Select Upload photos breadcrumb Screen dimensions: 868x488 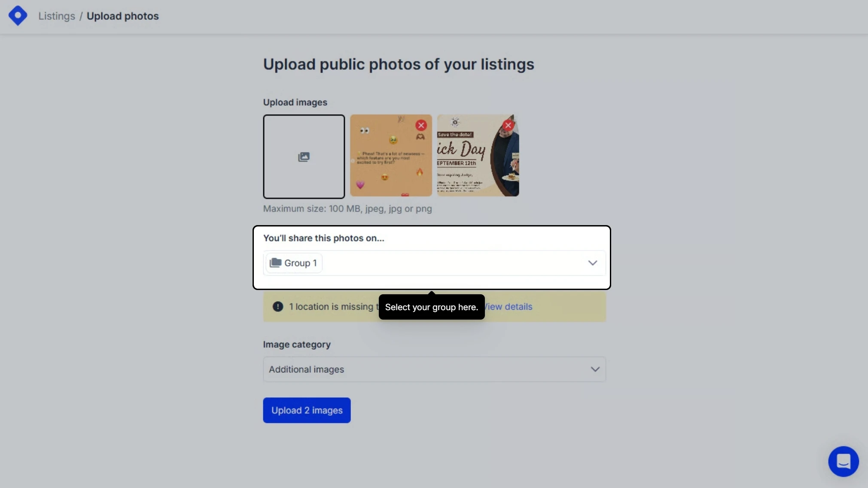point(122,16)
